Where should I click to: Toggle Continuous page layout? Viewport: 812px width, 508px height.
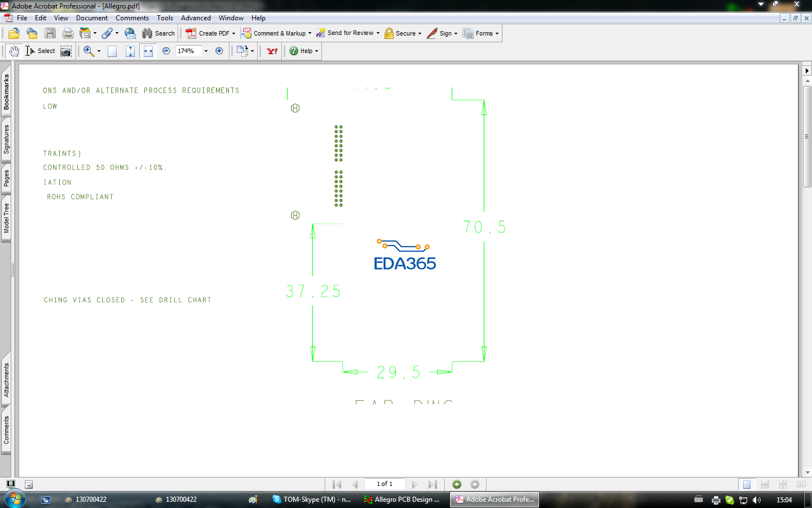tap(765, 484)
